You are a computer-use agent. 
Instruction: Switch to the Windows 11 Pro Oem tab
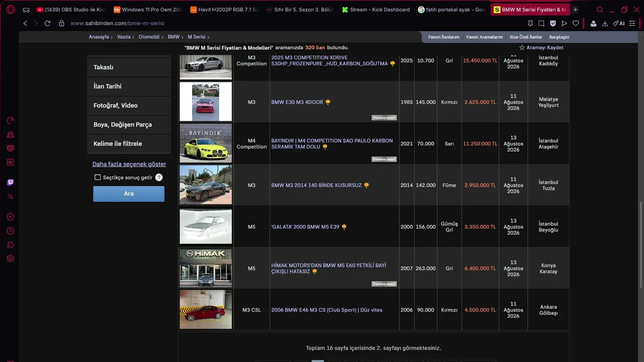point(148,10)
